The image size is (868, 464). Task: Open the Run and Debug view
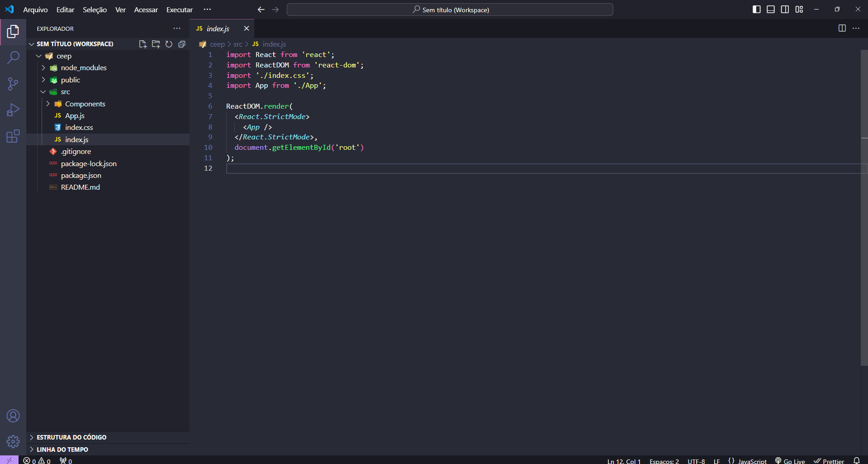pos(13,110)
